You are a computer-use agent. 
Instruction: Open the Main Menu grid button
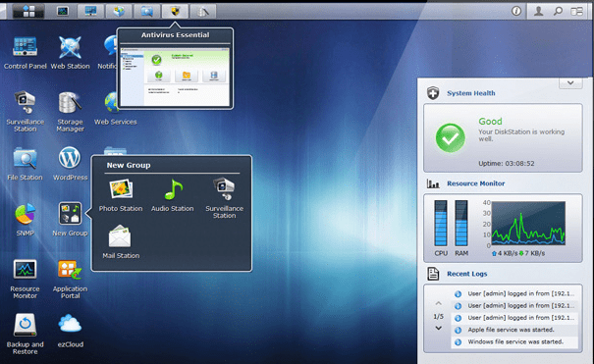28,11
